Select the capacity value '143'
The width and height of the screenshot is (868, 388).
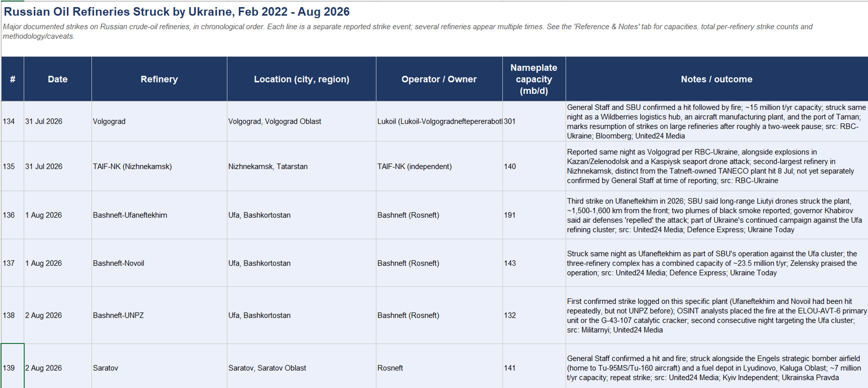click(x=534, y=263)
